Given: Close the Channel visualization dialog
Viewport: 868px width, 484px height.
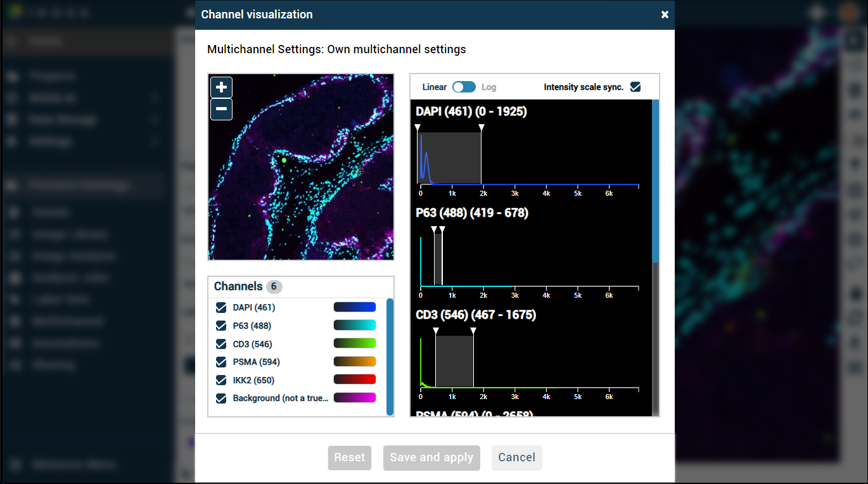Looking at the screenshot, I should (x=665, y=15).
